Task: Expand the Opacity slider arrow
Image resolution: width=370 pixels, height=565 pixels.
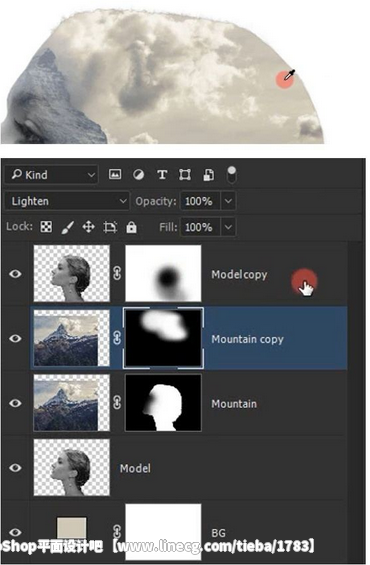Action: (228, 201)
